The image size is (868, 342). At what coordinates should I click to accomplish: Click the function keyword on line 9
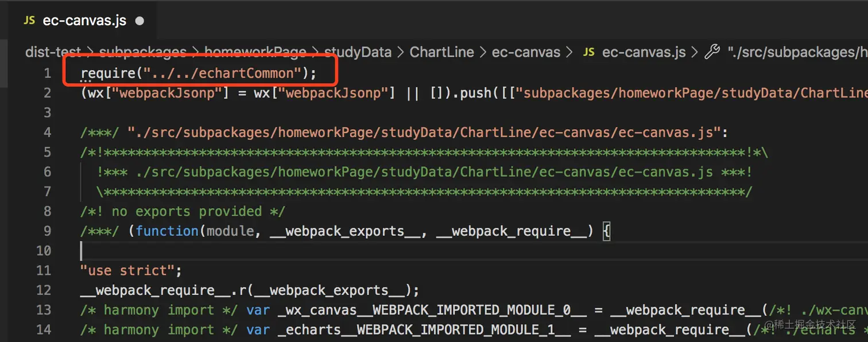point(167,231)
